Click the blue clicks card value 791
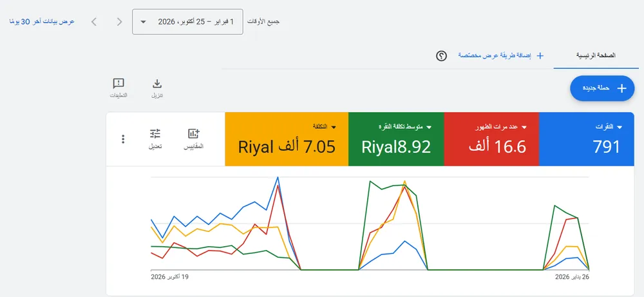644x297 pixels. click(x=606, y=147)
